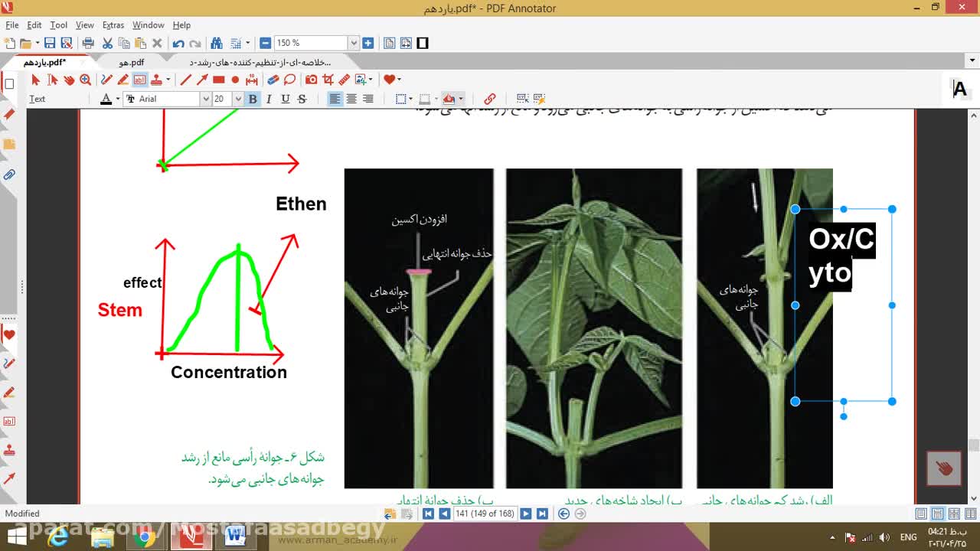Screen dimensions: 980x551
Task: Jump to the first page button
Action: click(428, 514)
